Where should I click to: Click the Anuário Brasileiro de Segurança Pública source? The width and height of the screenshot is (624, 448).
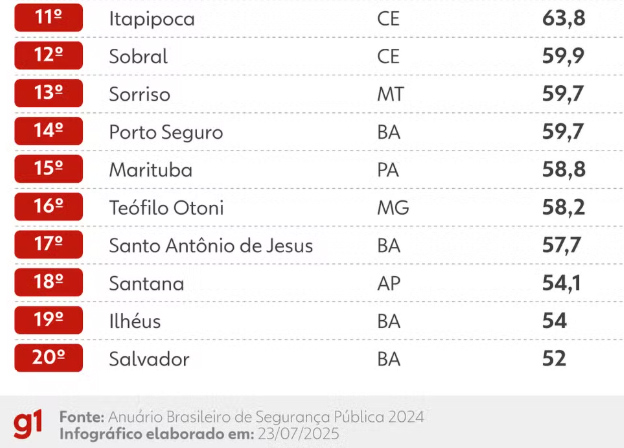coord(266,417)
